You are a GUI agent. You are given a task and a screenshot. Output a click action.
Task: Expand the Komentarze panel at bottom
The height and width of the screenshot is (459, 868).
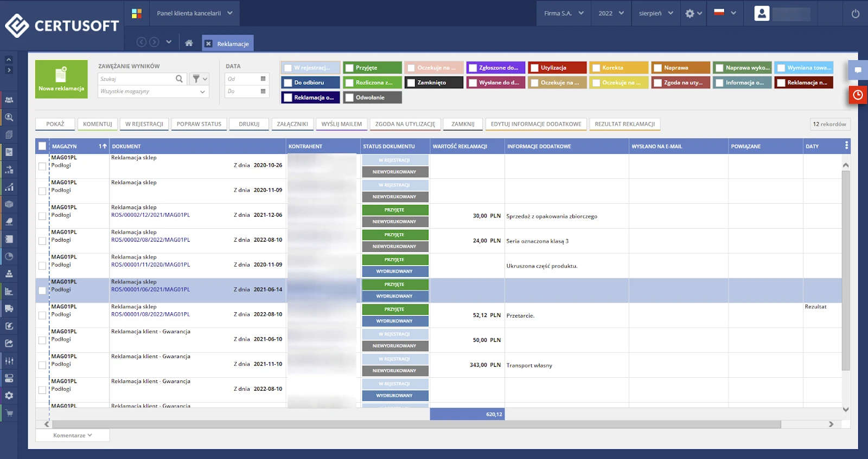(72, 435)
